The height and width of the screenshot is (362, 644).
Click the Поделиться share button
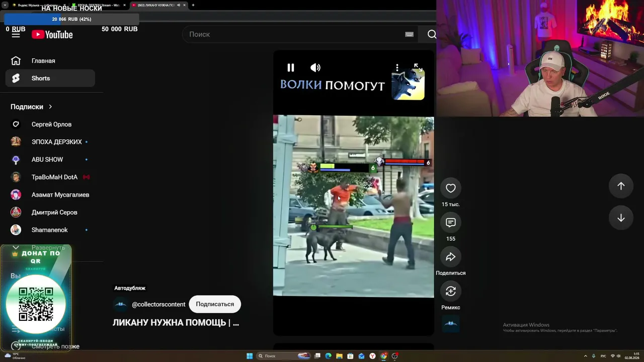451,257
